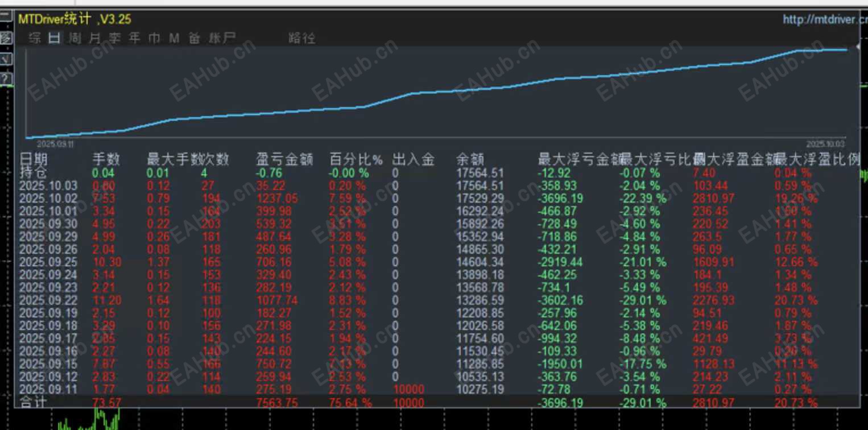
Task: Click the blue equity curve chart
Action: (437, 93)
